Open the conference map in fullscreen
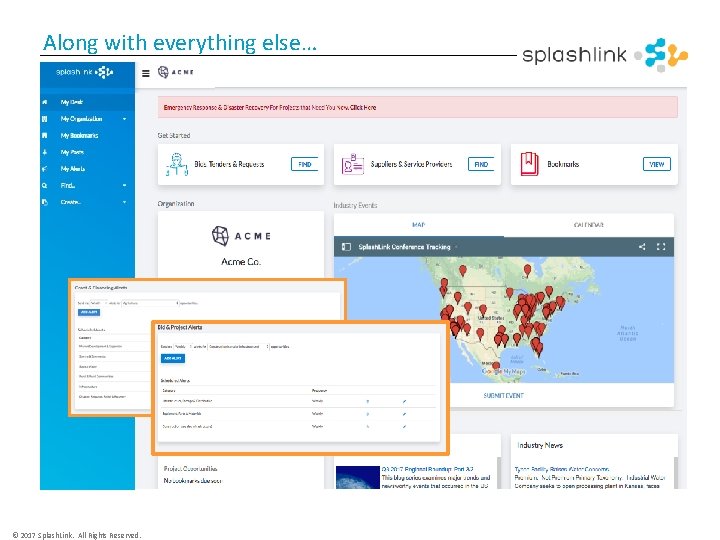The width and height of the screenshot is (720, 540). 661,247
